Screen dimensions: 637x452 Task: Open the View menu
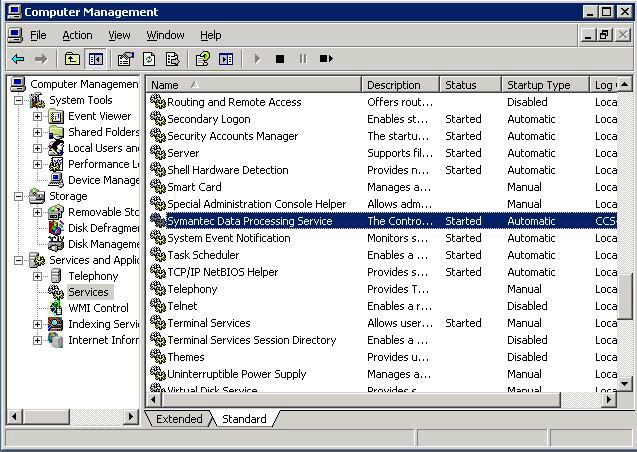pos(119,35)
